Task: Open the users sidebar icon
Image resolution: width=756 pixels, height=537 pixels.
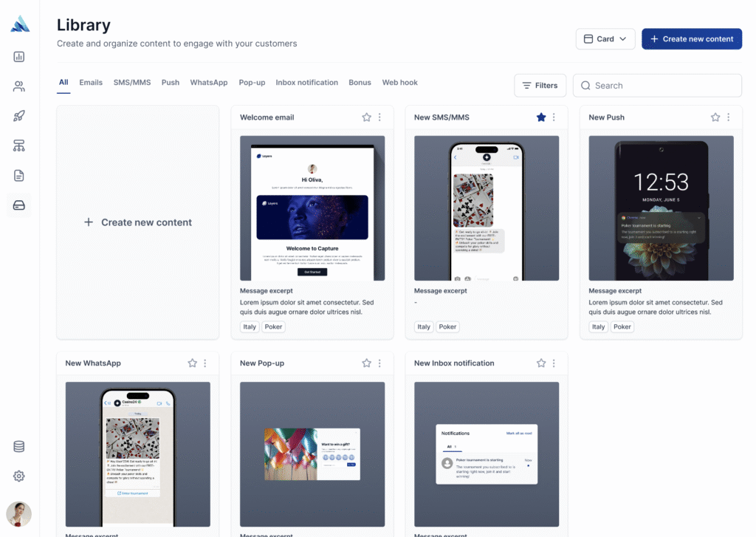Action: click(x=18, y=86)
